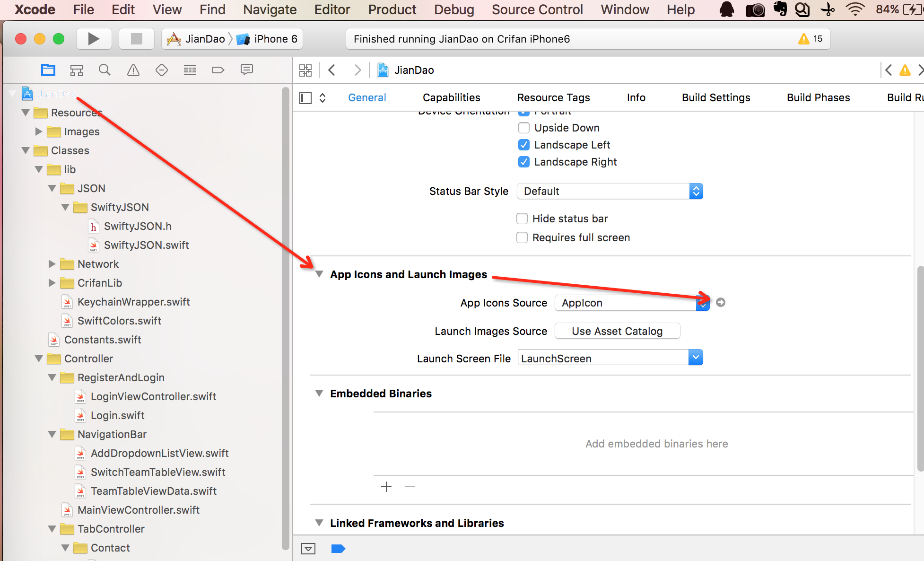The height and width of the screenshot is (561, 924).
Task: Check the Hide status bar option
Action: (522, 219)
